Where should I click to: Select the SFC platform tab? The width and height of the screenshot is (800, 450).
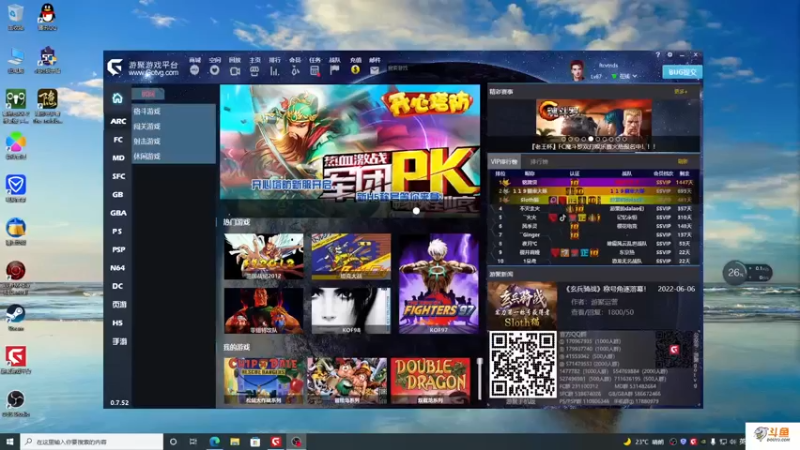click(118, 177)
